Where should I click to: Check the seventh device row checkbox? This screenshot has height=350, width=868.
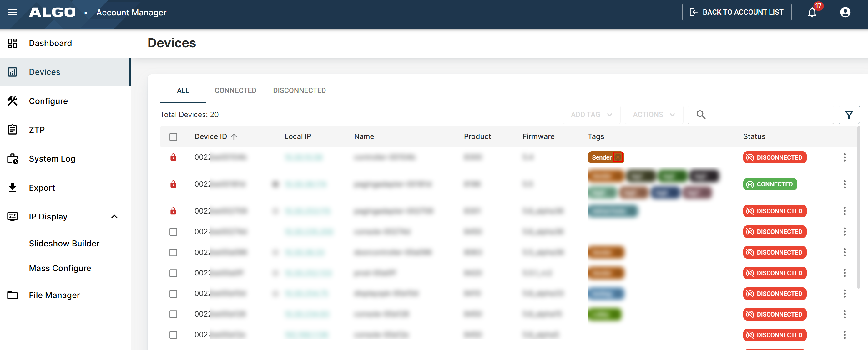[x=173, y=294]
